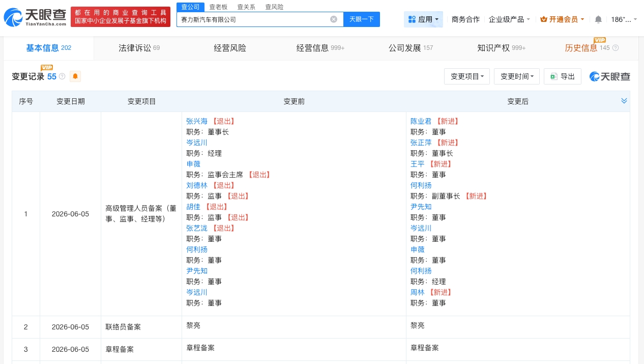Open 尹先知 link in the 变更后 column
Image resolution: width=644 pixels, height=364 pixels.
(x=421, y=207)
